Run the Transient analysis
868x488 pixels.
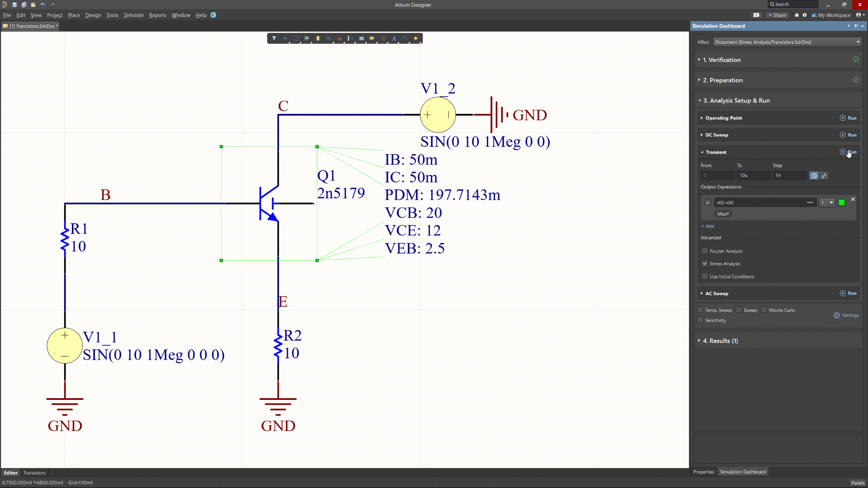point(849,152)
